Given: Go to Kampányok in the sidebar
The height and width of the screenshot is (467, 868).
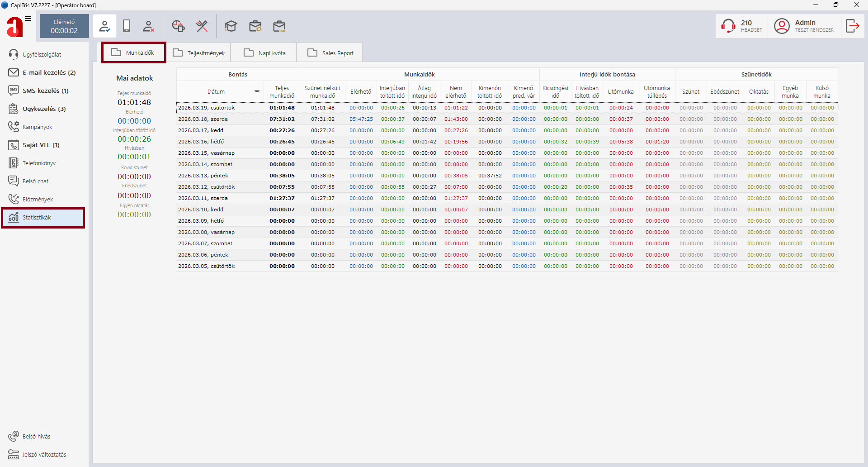Looking at the screenshot, I should point(37,127).
